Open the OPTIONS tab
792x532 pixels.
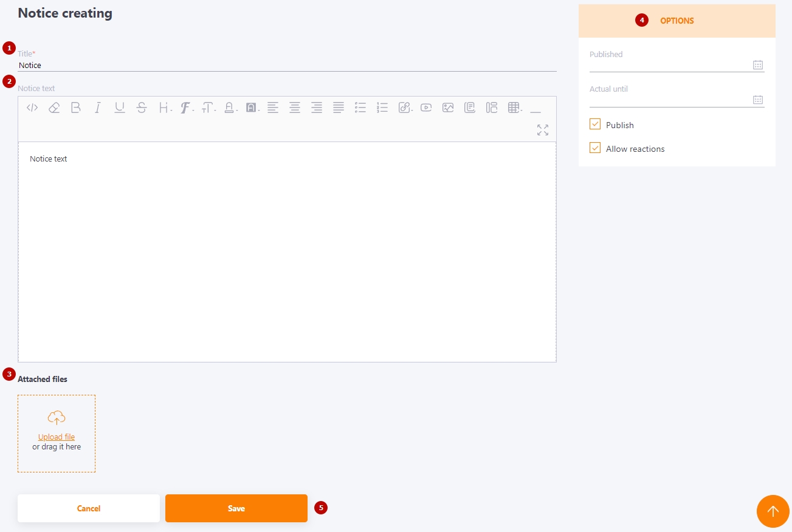click(677, 21)
